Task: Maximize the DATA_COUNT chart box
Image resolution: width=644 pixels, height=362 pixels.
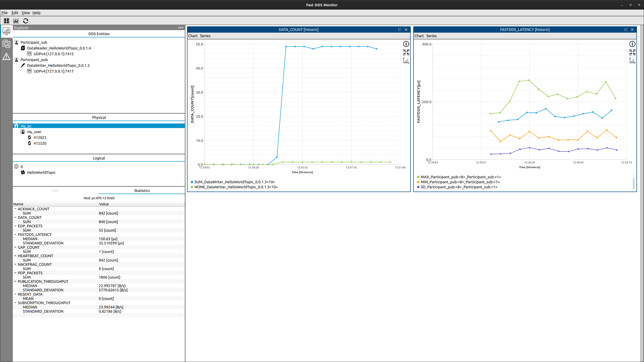Action: pos(400,30)
